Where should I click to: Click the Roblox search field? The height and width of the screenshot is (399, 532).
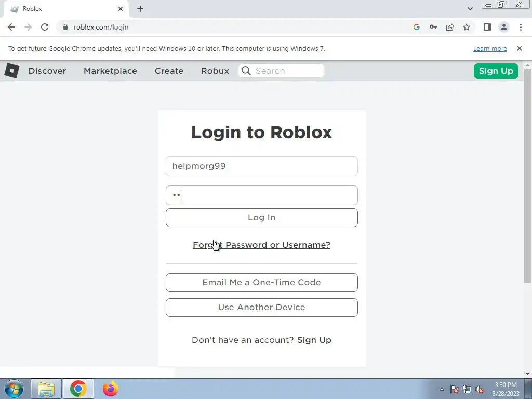[281, 71]
